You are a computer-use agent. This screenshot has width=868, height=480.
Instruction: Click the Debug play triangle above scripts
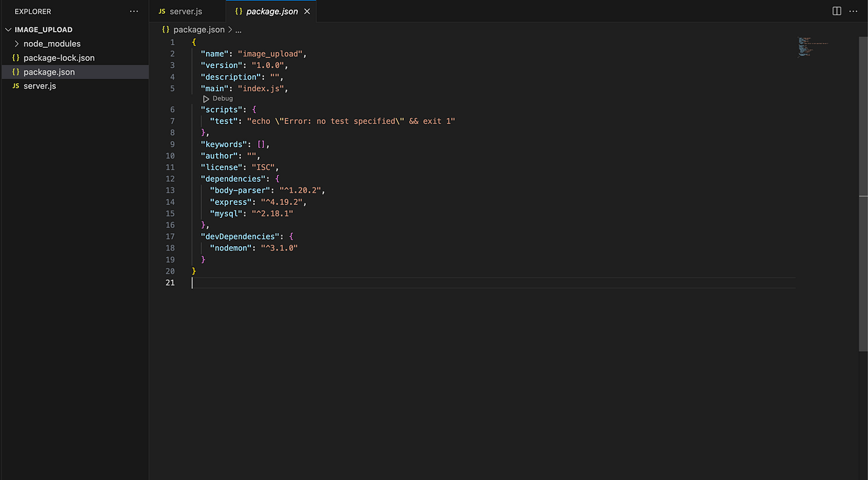coord(206,98)
